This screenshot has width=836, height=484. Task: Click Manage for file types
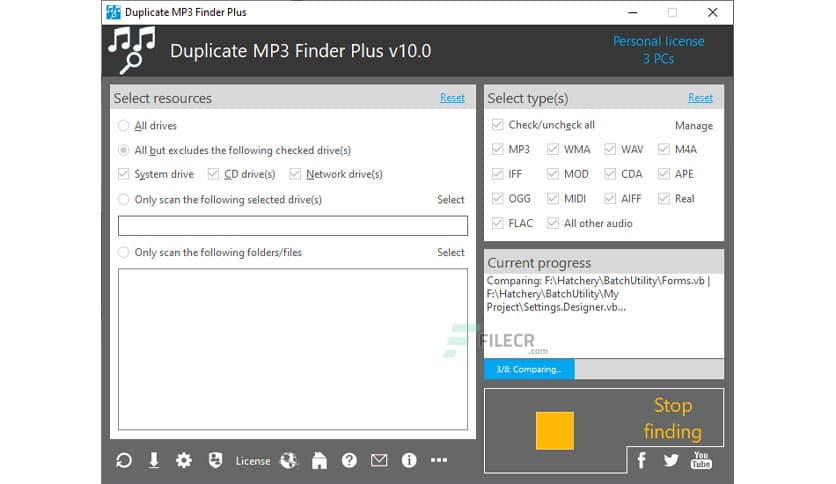click(x=694, y=126)
